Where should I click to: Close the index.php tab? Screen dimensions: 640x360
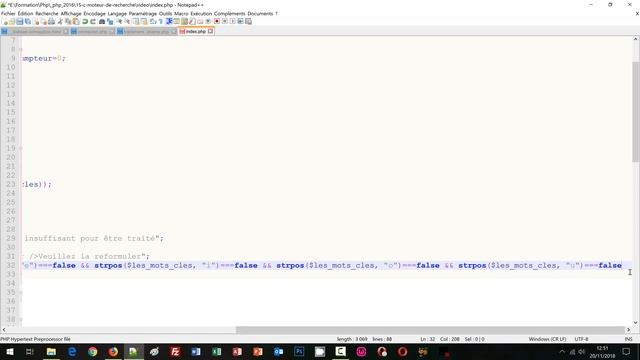pyautogui.click(x=211, y=31)
